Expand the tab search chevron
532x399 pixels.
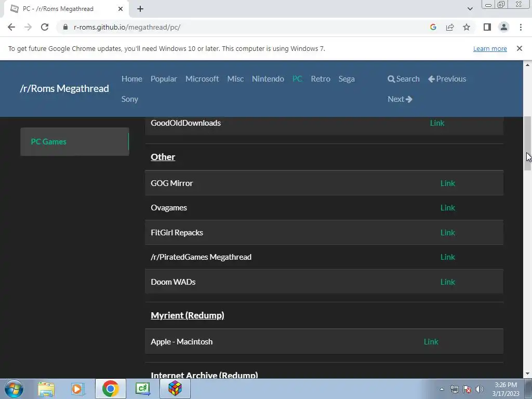coord(470,9)
